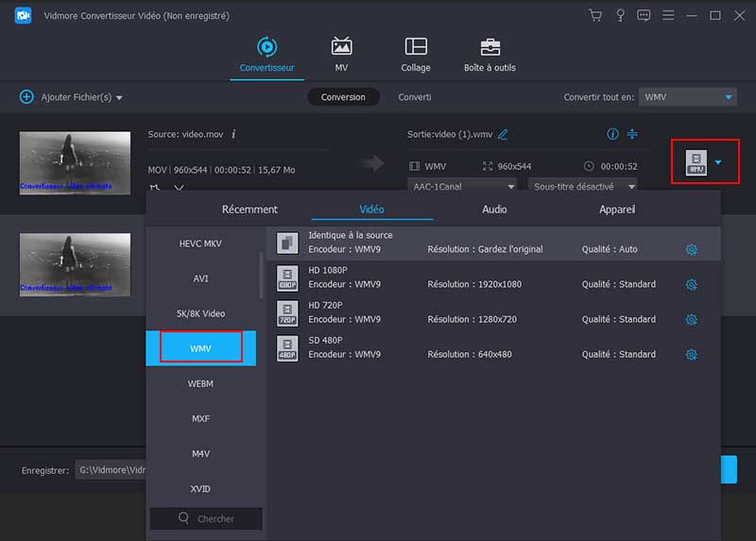Viewport: 756px width, 541px height.
Task: Open Ajouter Fichier(s) dropdown arrow
Action: [x=119, y=97]
